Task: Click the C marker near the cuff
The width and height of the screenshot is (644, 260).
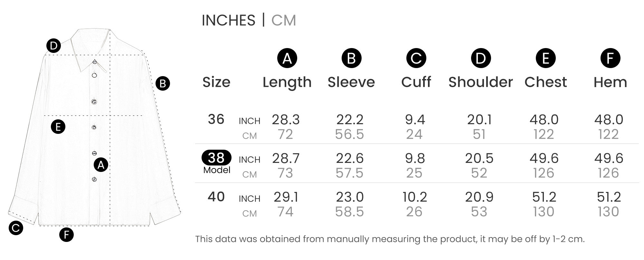Action: [x=16, y=228]
